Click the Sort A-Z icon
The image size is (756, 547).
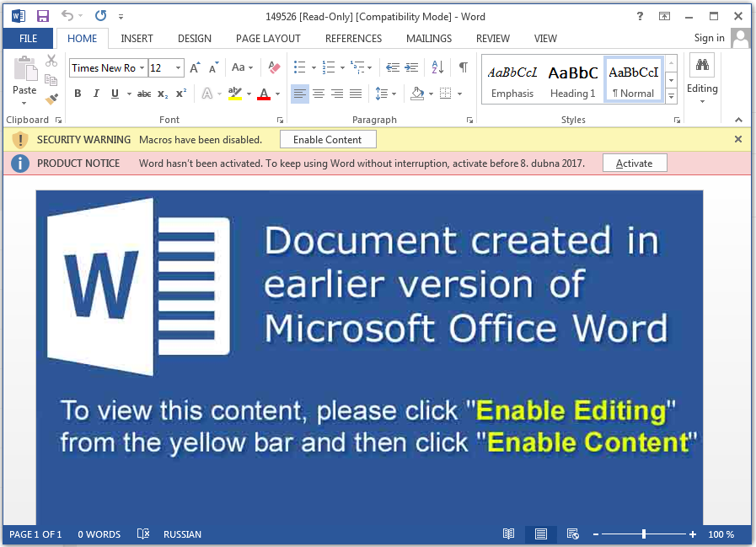pos(437,67)
